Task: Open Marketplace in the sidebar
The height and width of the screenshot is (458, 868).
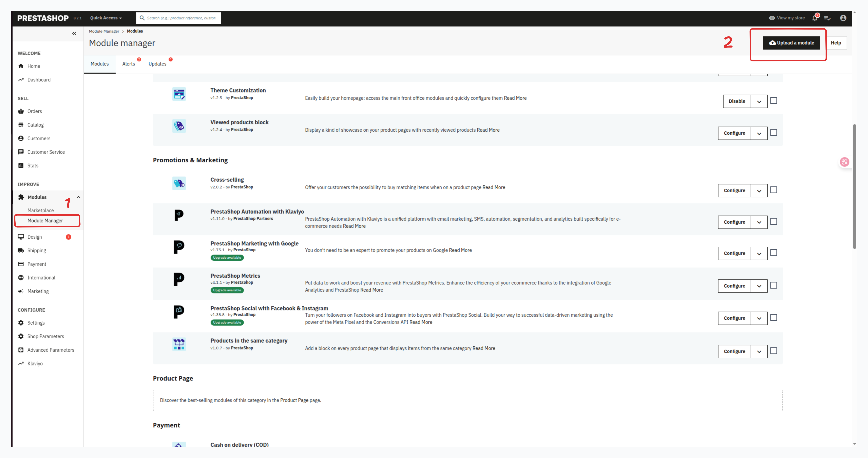Action: point(40,210)
